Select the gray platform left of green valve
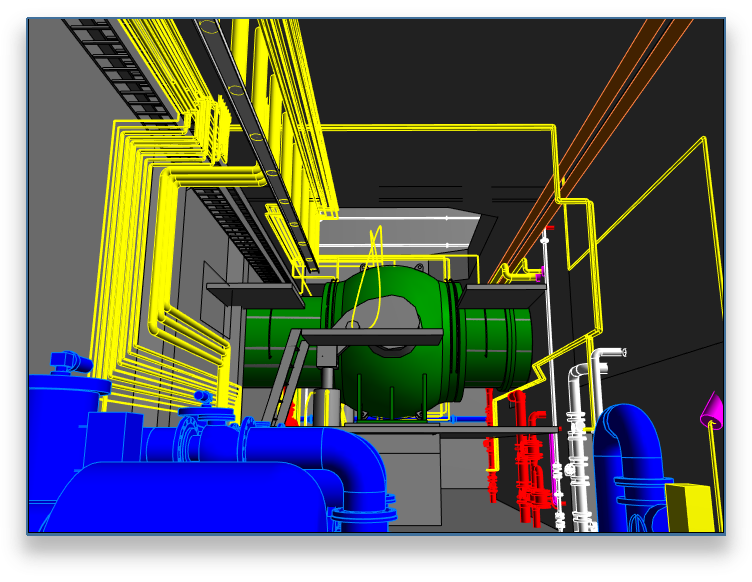Viewport: 752px width, 582px height. 250,295
